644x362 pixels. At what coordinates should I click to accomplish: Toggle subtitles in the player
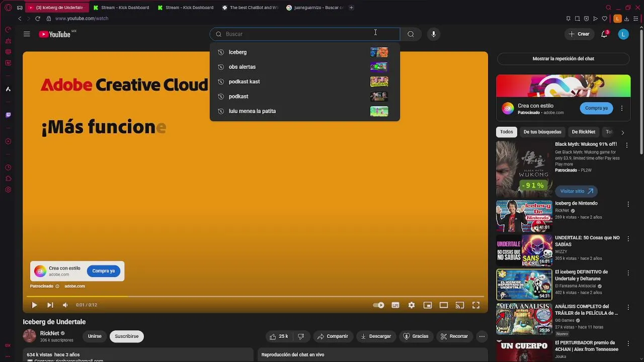click(x=395, y=305)
